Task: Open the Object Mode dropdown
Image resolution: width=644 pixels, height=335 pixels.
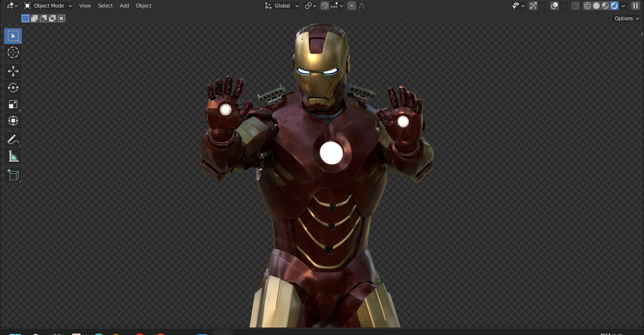Action: pos(48,6)
